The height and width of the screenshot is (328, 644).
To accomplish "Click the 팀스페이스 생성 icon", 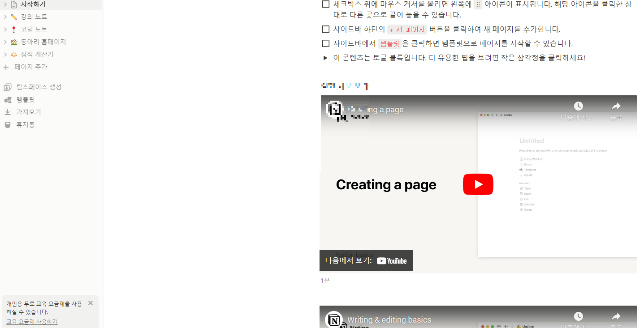I will pyautogui.click(x=7, y=87).
